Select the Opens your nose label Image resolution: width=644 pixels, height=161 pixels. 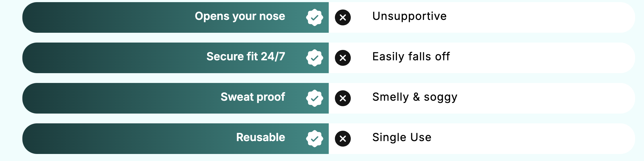click(x=240, y=17)
